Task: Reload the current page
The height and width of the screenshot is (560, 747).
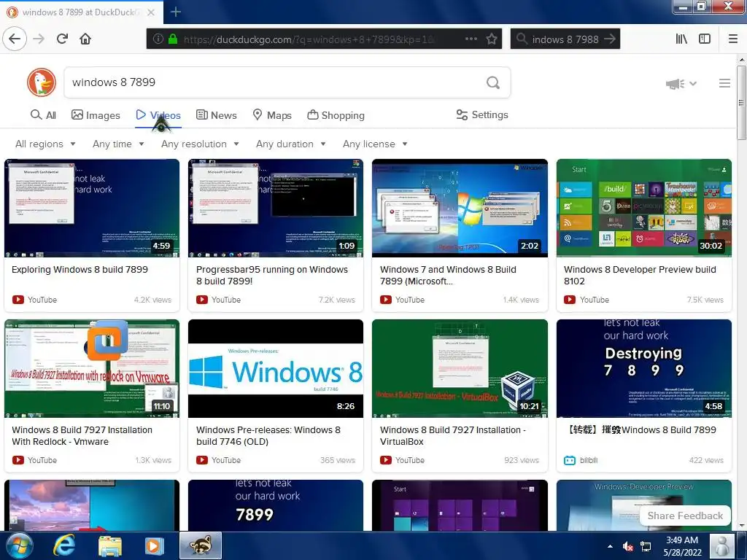Action: coord(63,39)
